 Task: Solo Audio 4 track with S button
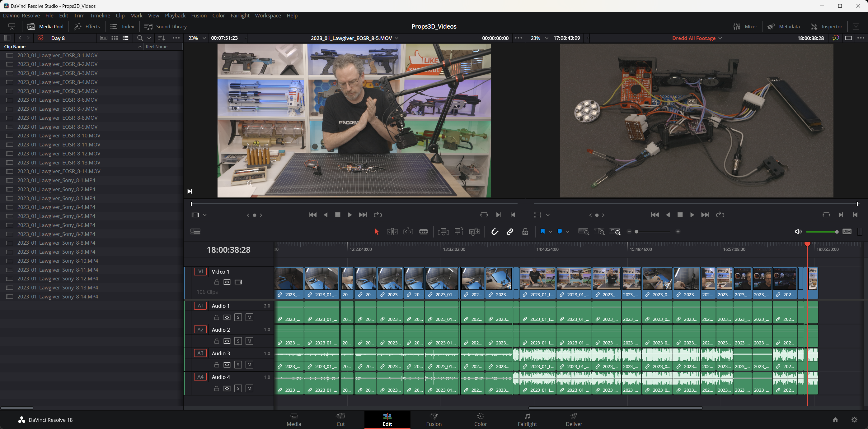tap(238, 388)
